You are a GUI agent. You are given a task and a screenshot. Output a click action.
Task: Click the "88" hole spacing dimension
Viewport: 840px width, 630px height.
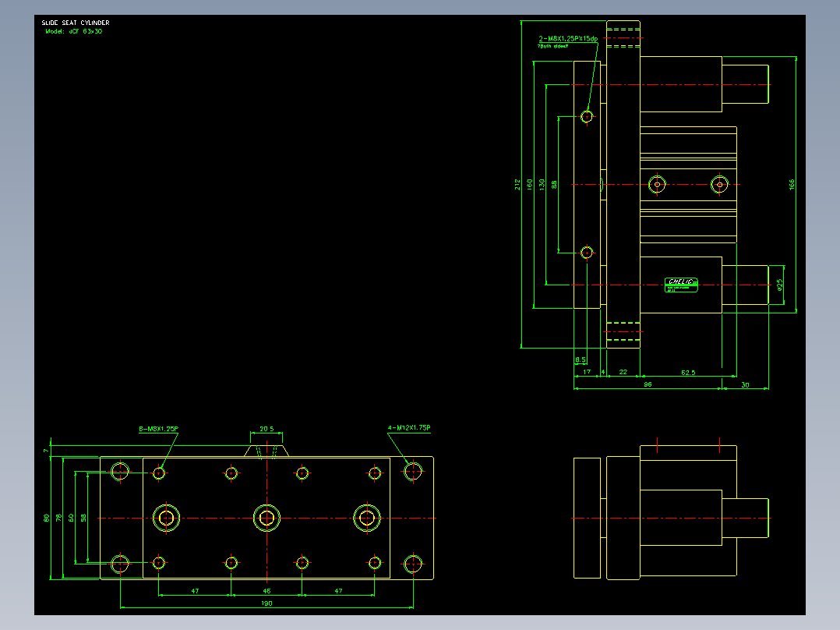tap(554, 185)
